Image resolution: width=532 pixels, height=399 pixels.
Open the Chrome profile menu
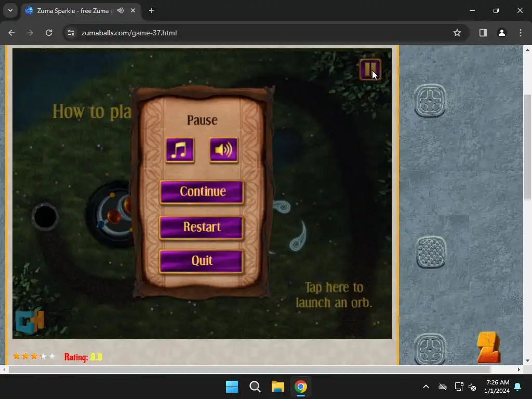point(501,33)
